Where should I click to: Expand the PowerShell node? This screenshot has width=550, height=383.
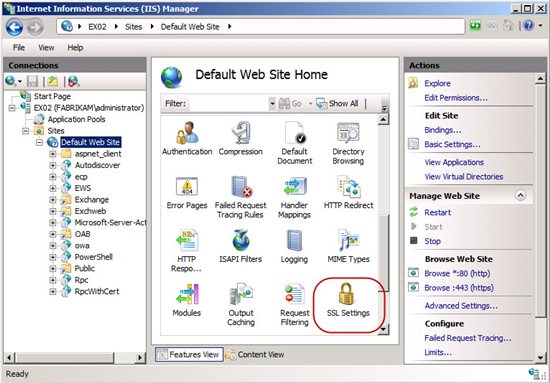pyautogui.click(x=53, y=257)
